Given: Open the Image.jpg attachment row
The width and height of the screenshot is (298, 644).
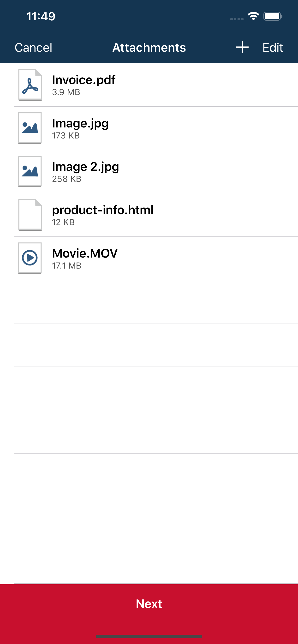Looking at the screenshot, I should pyautogui.click(x=149, y=128).
